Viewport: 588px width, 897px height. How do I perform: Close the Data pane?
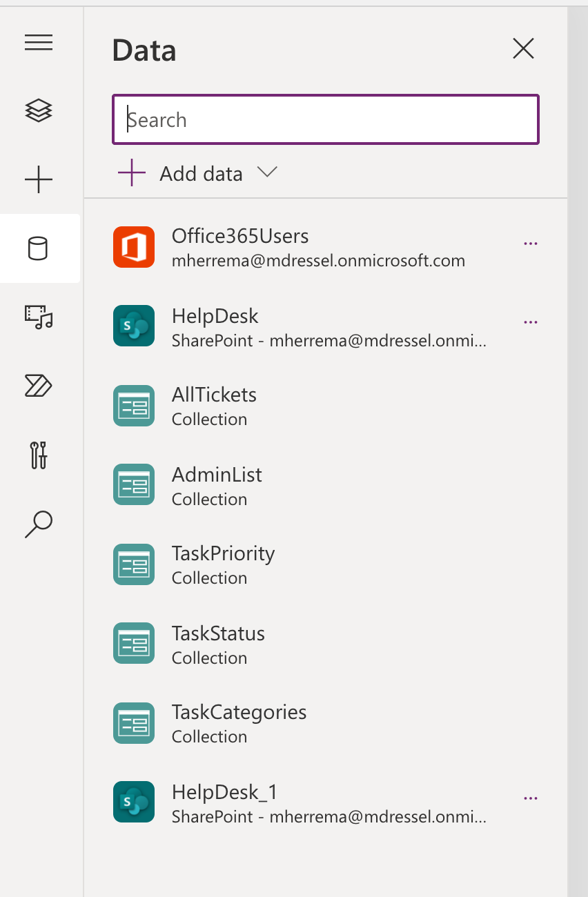pyautogui.click(x=524, y=48)
